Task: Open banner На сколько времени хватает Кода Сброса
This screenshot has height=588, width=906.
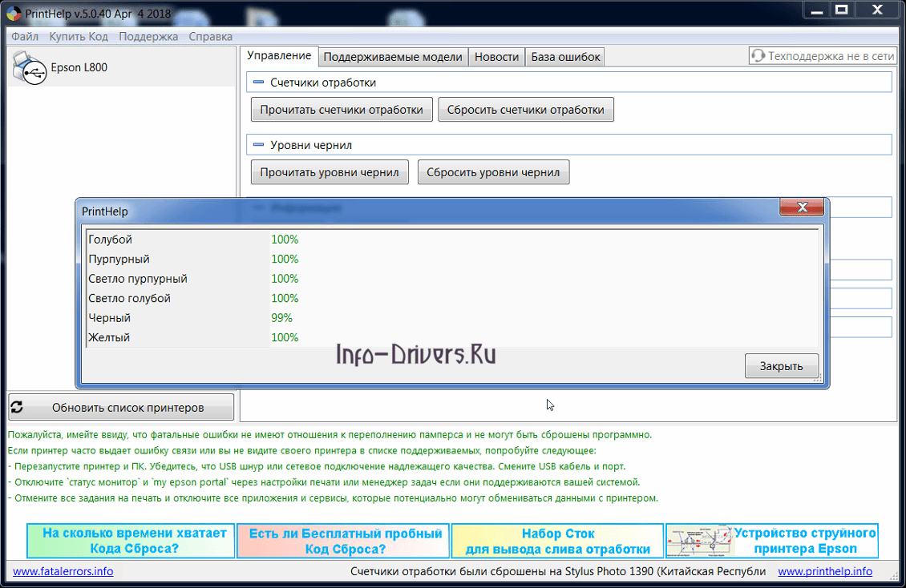Action: point(131,541)
